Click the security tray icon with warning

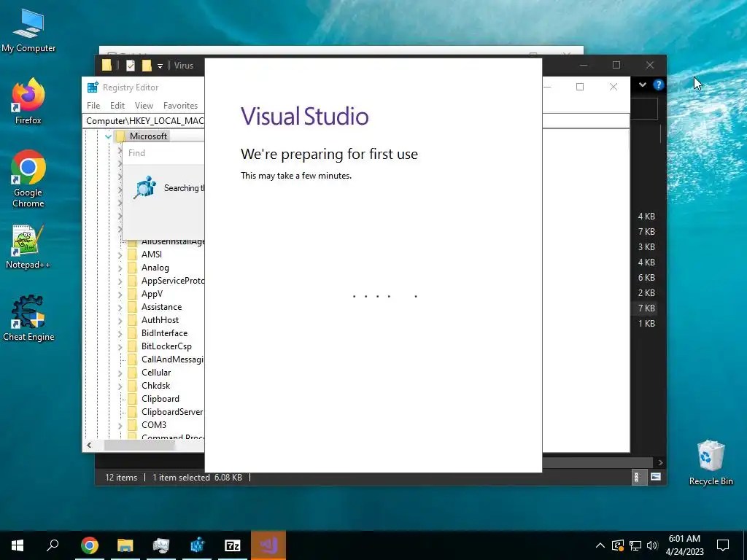(x=617, y=545)
